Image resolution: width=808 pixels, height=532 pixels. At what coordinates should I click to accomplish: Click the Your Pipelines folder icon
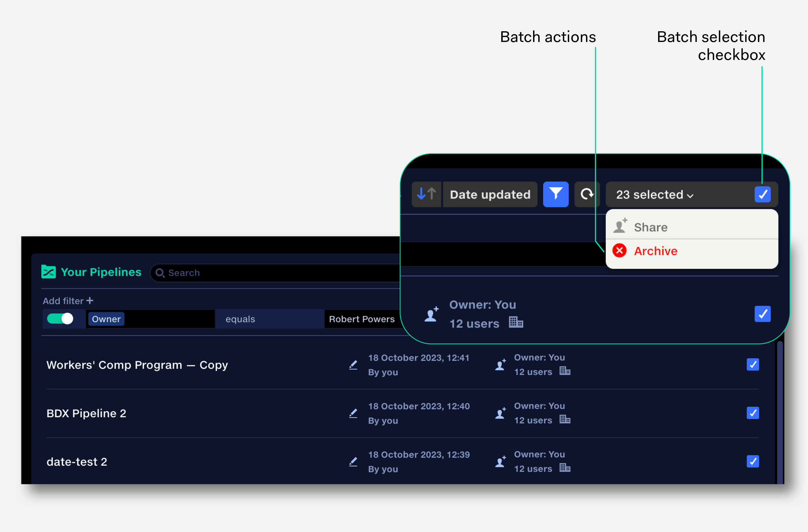click(49, 271)
